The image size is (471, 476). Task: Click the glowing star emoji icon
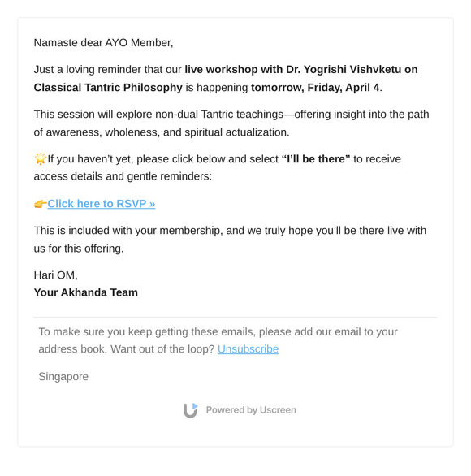40,158
